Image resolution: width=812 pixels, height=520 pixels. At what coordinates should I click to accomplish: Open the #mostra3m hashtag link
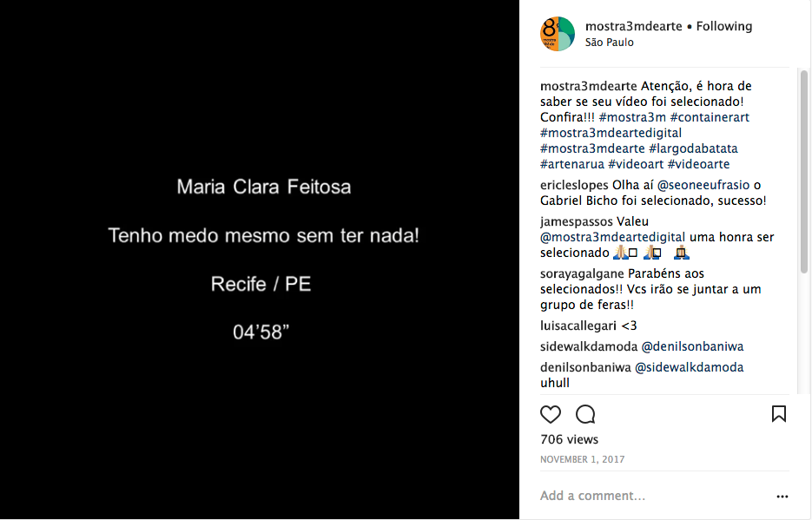[x=632, y=117]
